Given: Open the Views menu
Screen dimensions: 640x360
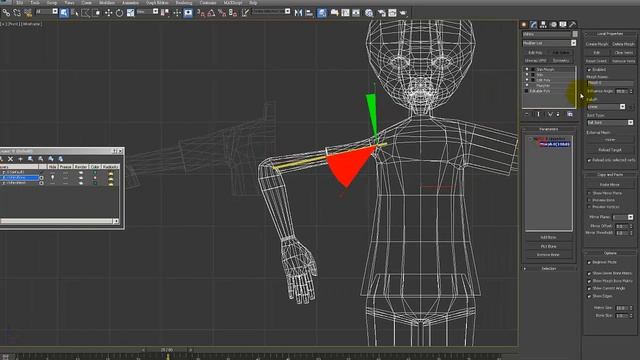Looking at the screenshot, I should (69, 2).
